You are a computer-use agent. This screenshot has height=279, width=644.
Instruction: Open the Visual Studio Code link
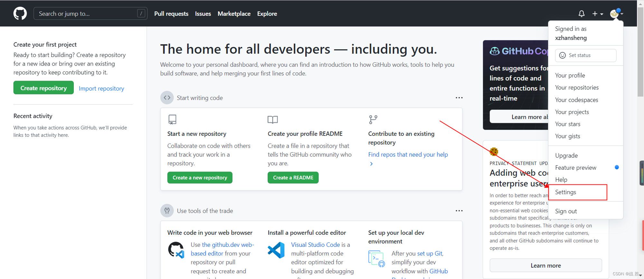click(316, 245)
